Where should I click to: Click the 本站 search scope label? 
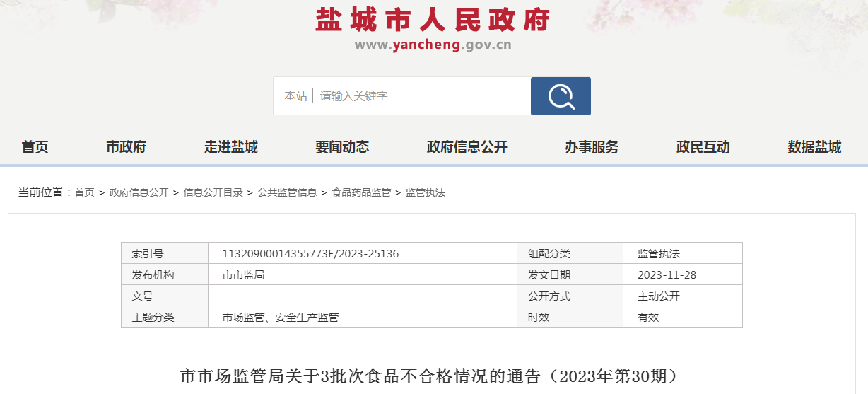tap(295, 96)
